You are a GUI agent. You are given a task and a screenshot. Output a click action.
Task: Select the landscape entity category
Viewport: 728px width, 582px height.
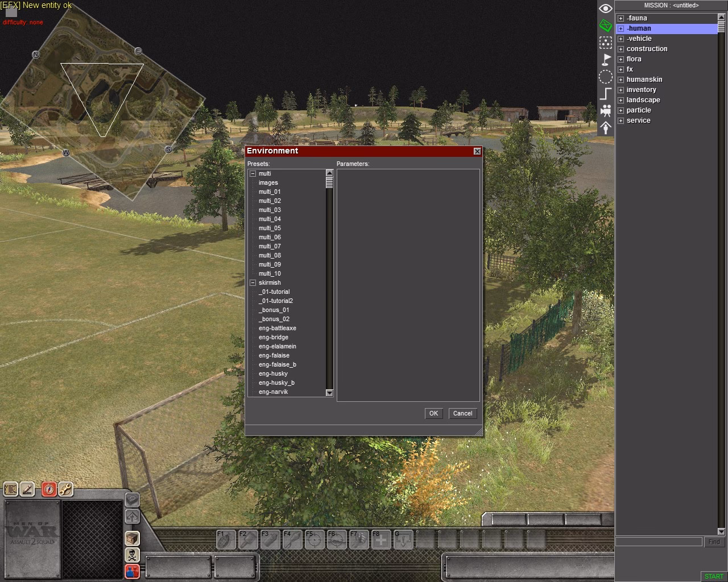tap(643, 100)
